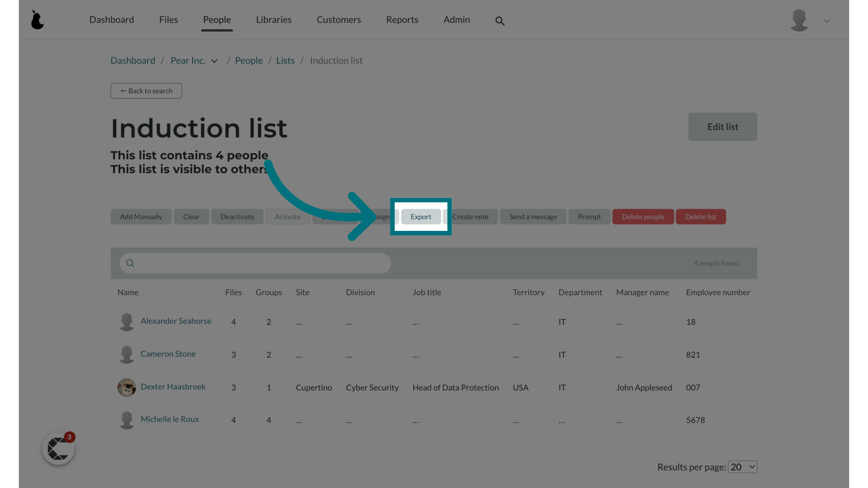Go back using Back to search
This screenshot has height=488, width=868.
tap(146, 91)
